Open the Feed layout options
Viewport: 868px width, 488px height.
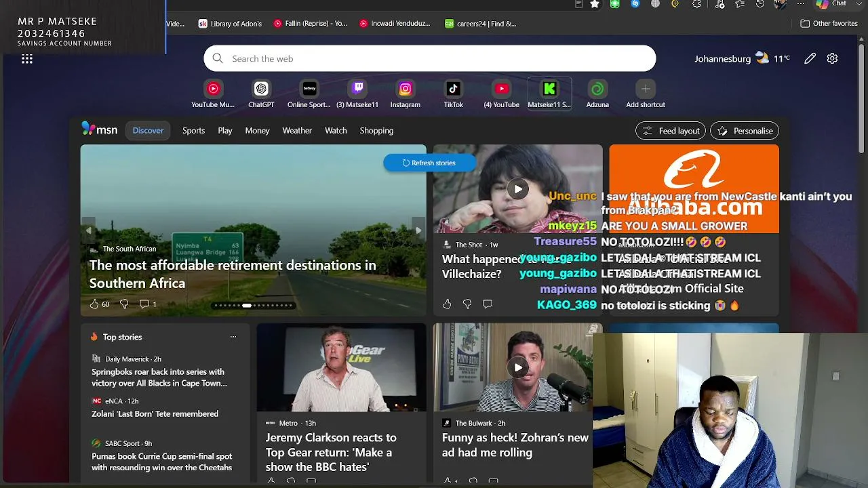click(671, 131)
